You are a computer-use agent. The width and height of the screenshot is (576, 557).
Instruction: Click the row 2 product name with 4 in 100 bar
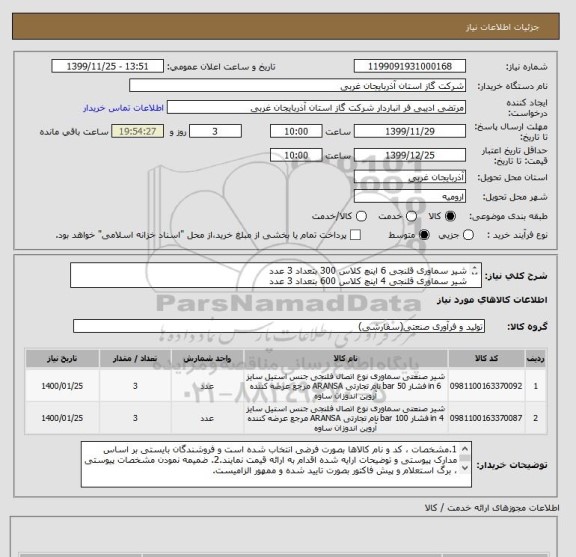click(x=346, y=418)
